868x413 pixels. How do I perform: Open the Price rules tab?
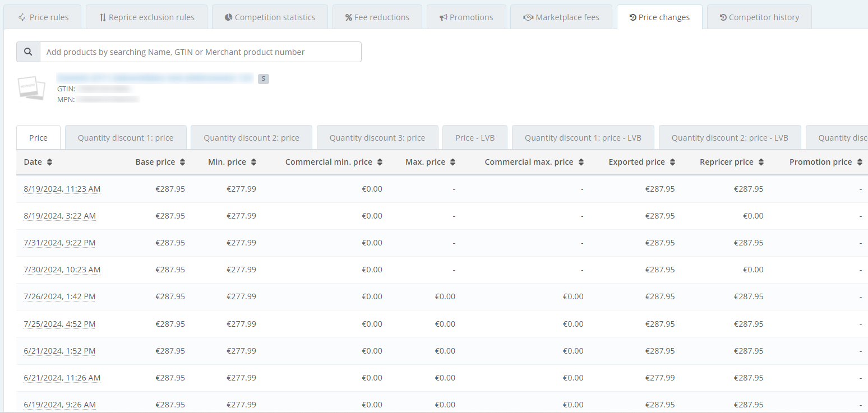[43, 17]
